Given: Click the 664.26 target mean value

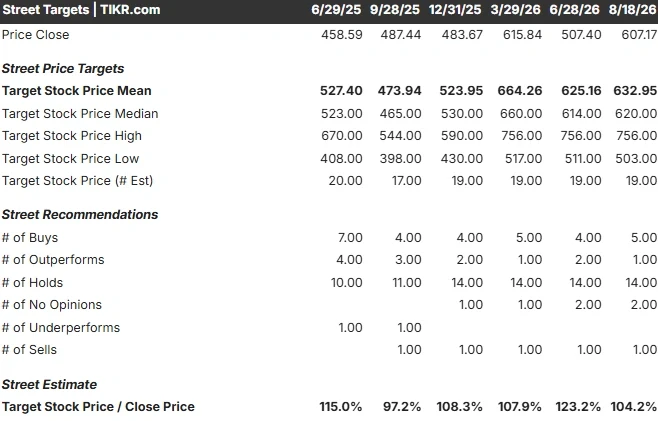Looking at the screenshot, I should click(x=520, y=91).
